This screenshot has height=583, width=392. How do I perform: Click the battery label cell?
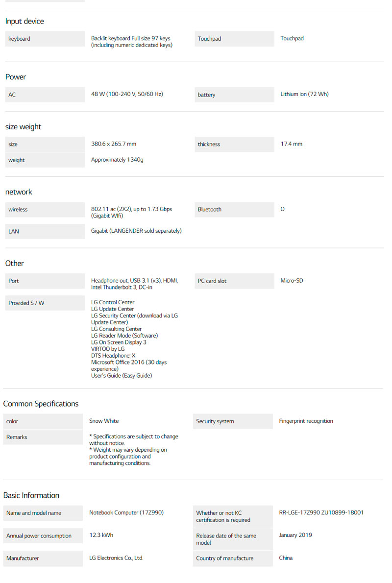234,95
